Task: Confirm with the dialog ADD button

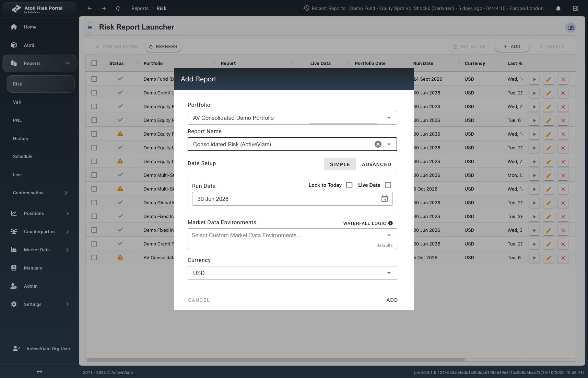Action: [392, 300]
